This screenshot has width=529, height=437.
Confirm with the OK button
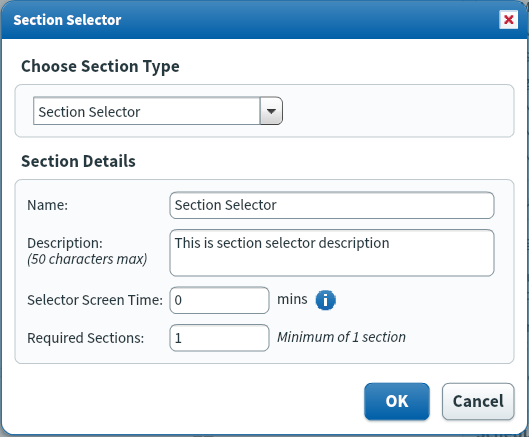397,401
